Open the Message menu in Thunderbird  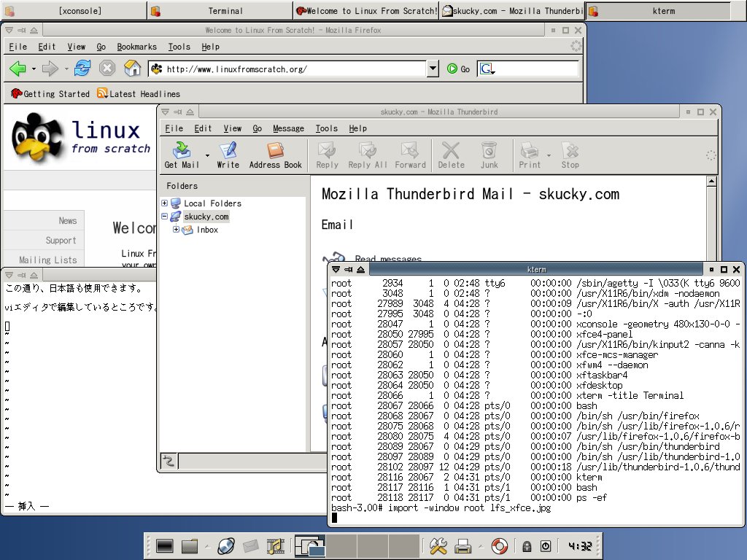pyautogui.click(x=288, y=128)
